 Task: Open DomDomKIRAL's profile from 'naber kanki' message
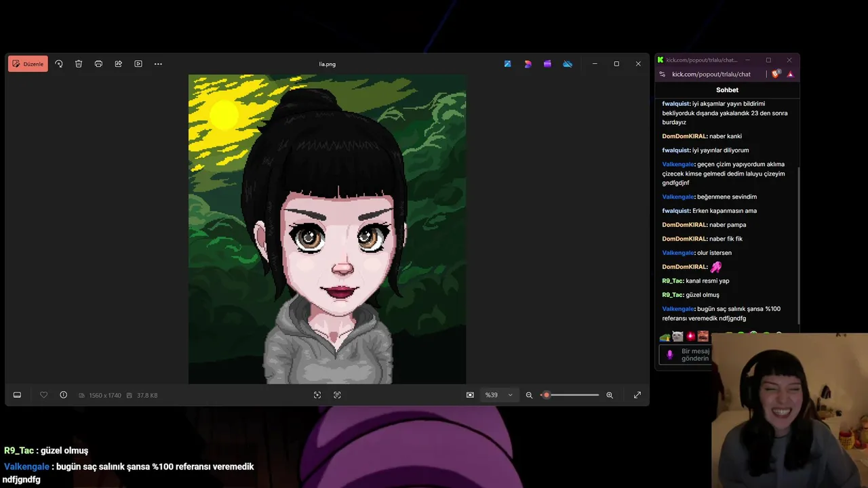[x=684, y=136]
